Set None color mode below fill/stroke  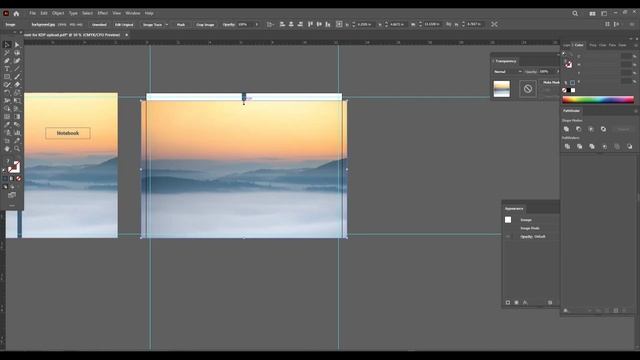(18, 179)
